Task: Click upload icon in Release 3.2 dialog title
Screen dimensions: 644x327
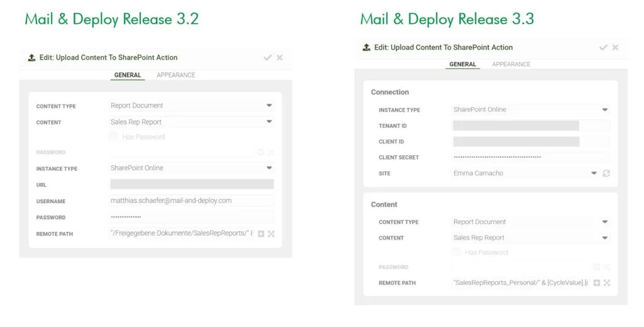Action: pyautogui.click(x=31, y=57)
